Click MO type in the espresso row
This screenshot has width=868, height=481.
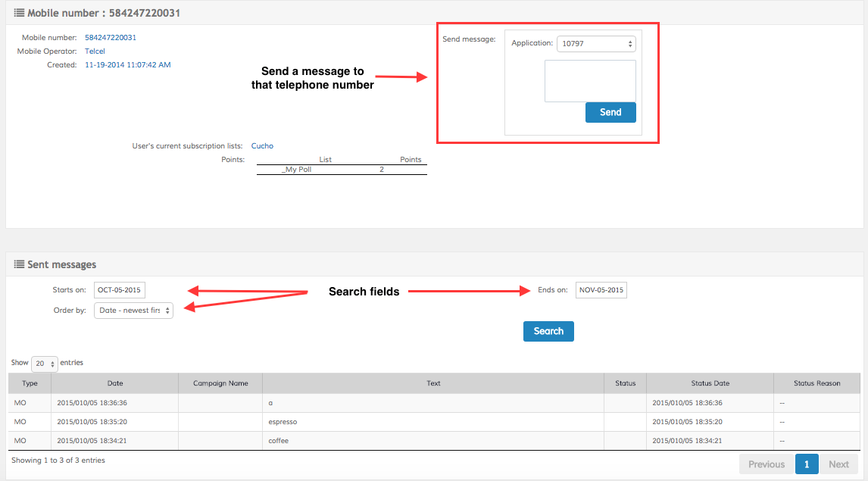[20, 422]
